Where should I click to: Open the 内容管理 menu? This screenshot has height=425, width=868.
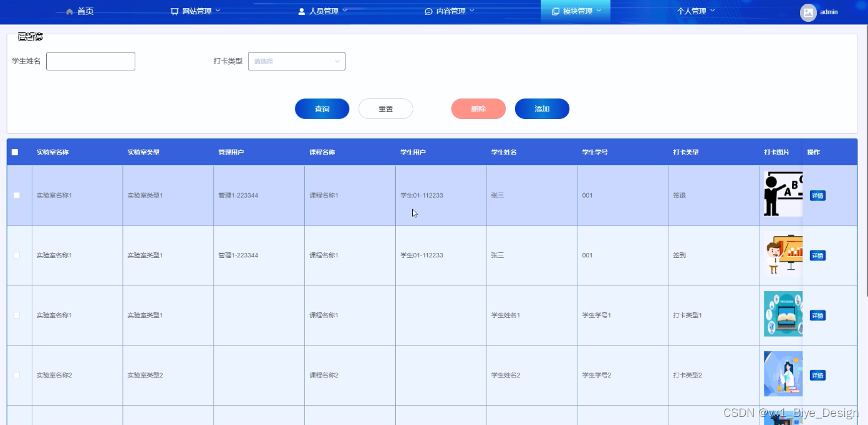tap(450, 11)
